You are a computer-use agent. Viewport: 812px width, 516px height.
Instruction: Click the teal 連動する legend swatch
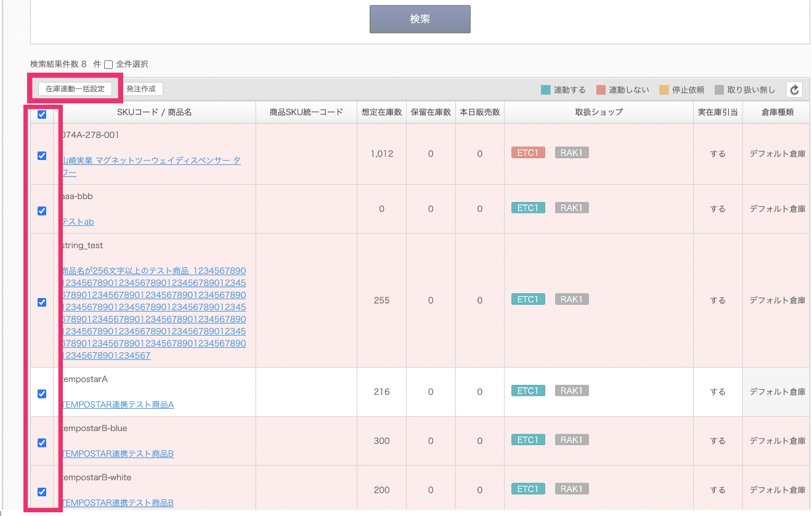tap(545, 90)
